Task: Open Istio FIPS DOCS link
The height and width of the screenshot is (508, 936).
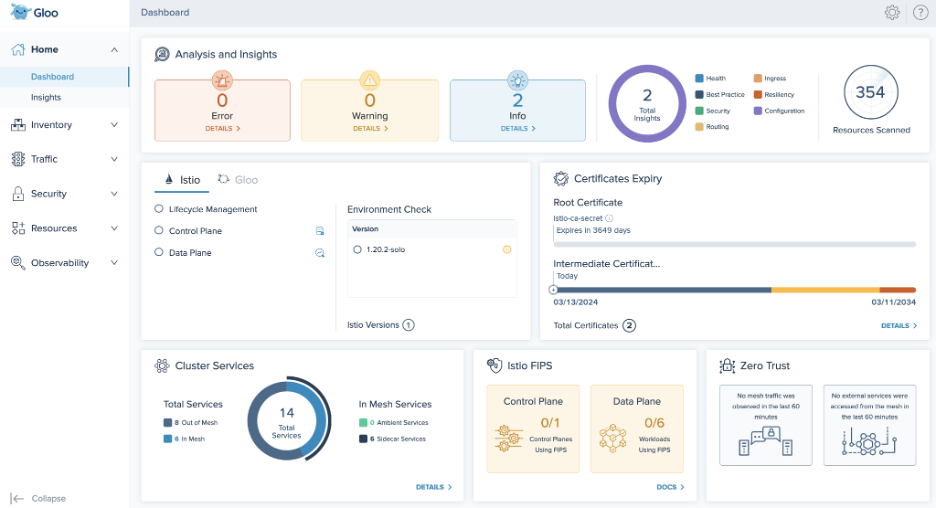Action: (670, 487)
